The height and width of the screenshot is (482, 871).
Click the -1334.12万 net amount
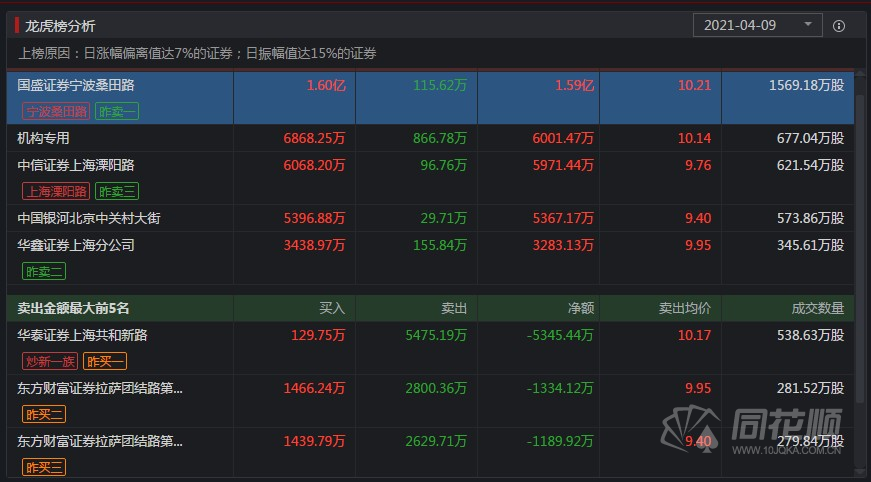(560, 388)
